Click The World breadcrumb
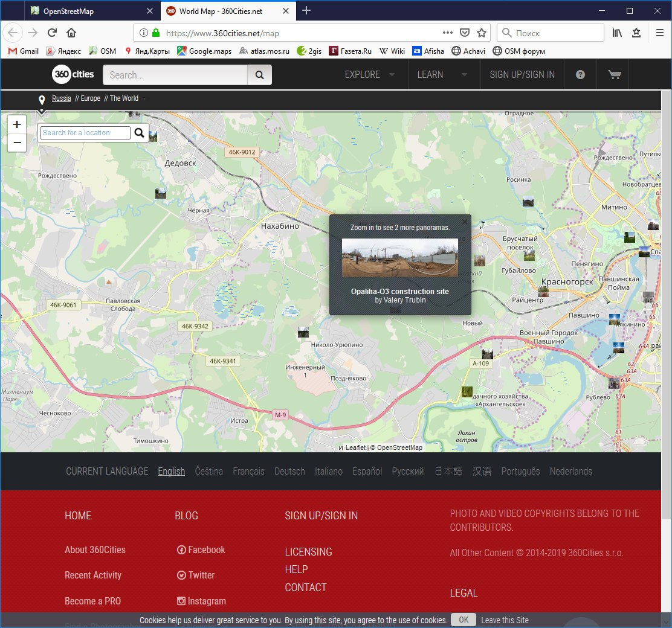This screenshot has height=628, width=672. tap(124, 98)
